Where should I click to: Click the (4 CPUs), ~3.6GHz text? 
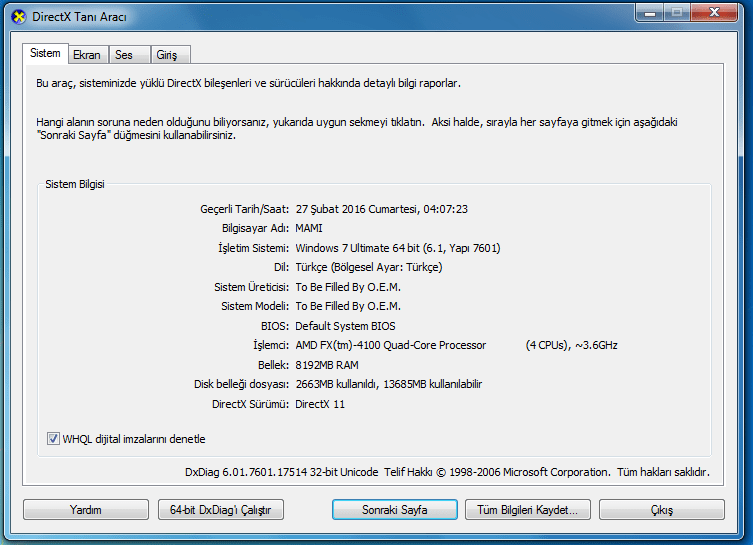(571, 345)
